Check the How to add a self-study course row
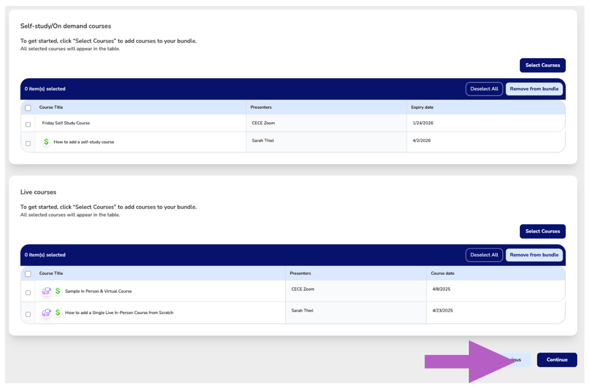 [x=28, y=143]
